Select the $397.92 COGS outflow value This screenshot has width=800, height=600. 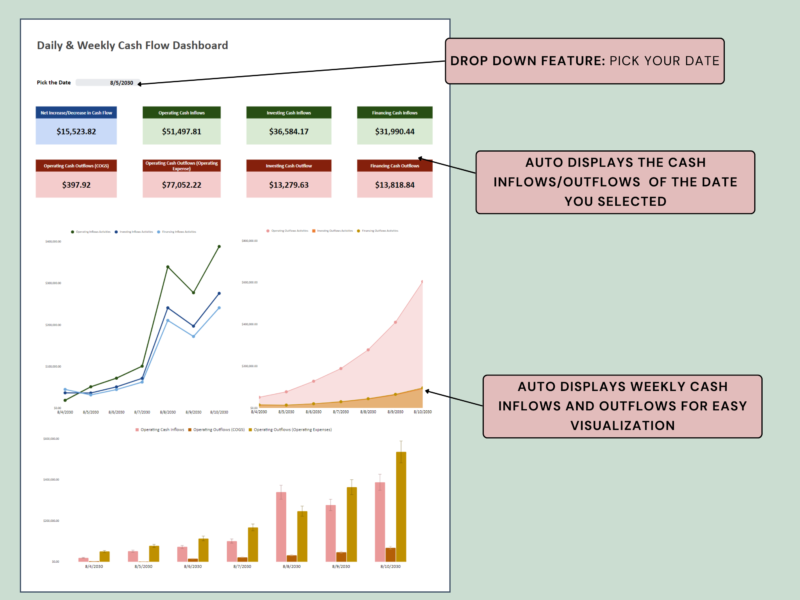(x=76, y=185)
